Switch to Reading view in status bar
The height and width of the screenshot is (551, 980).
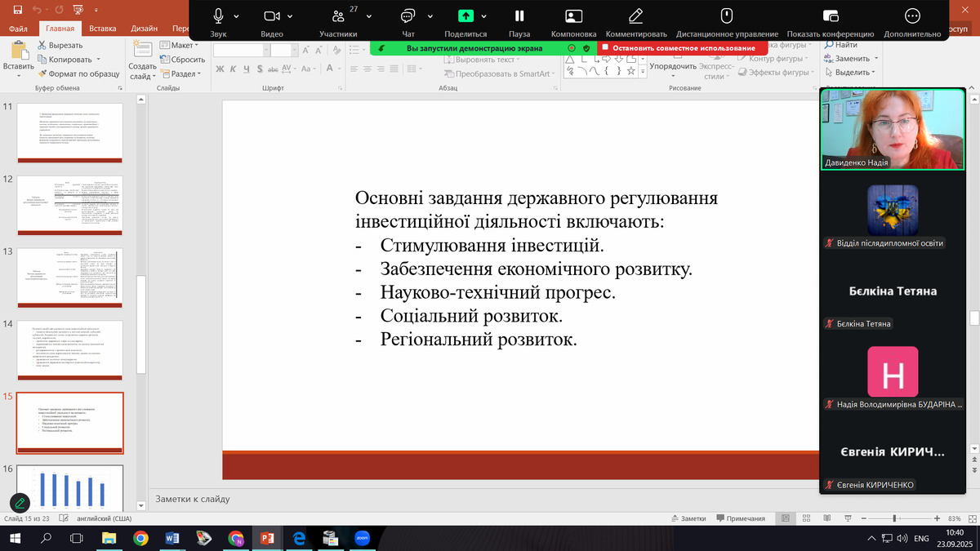click(x=826, y=518)
